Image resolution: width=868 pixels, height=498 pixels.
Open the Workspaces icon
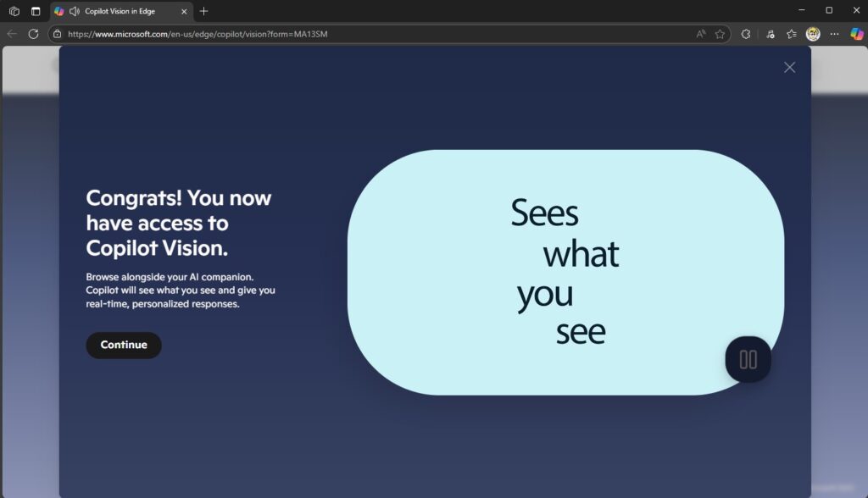(x=14, y=11)
